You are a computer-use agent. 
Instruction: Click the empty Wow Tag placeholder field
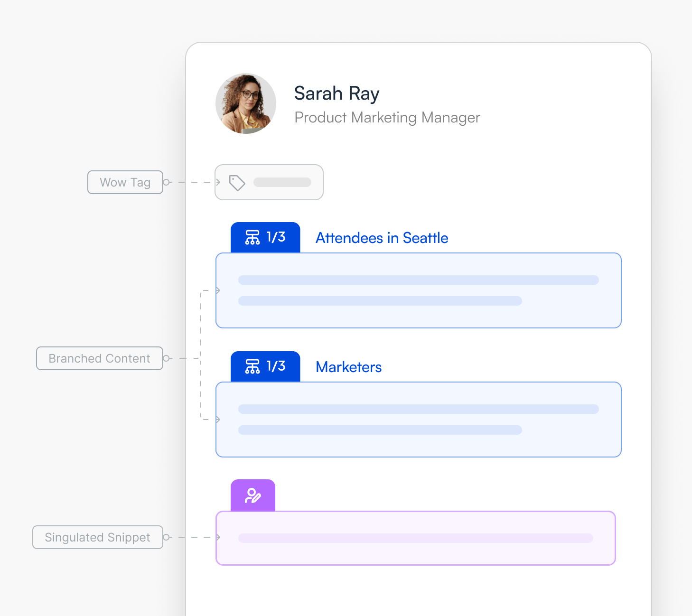[x=269, y=182]
